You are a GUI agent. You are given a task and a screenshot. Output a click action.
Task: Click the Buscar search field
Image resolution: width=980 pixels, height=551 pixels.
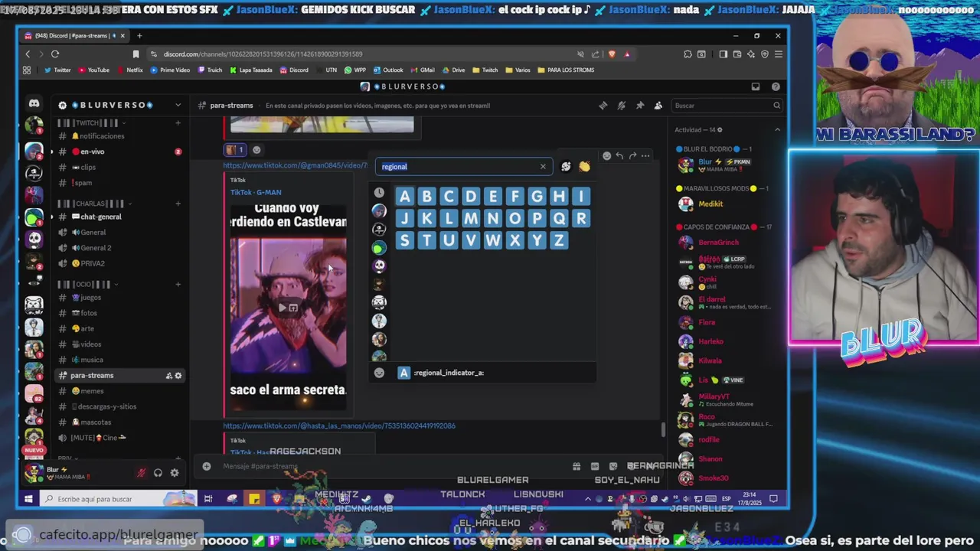coord(727,106)
